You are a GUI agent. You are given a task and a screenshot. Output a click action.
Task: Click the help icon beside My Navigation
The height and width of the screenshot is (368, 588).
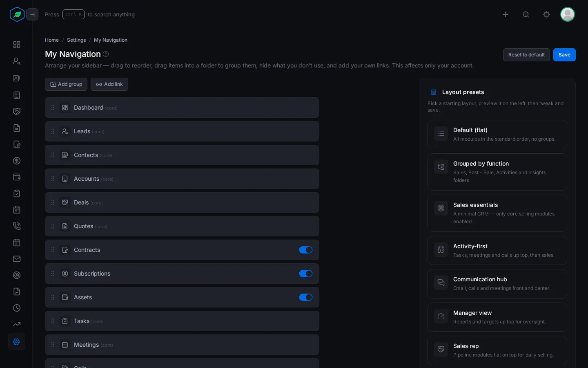(106, 54)
